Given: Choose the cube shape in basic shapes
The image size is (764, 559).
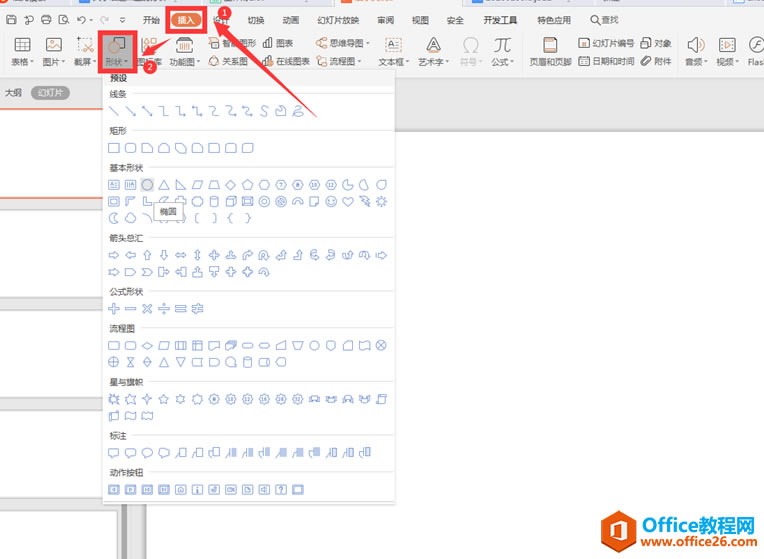Looking at the screenshot, I should pos(231,201).
